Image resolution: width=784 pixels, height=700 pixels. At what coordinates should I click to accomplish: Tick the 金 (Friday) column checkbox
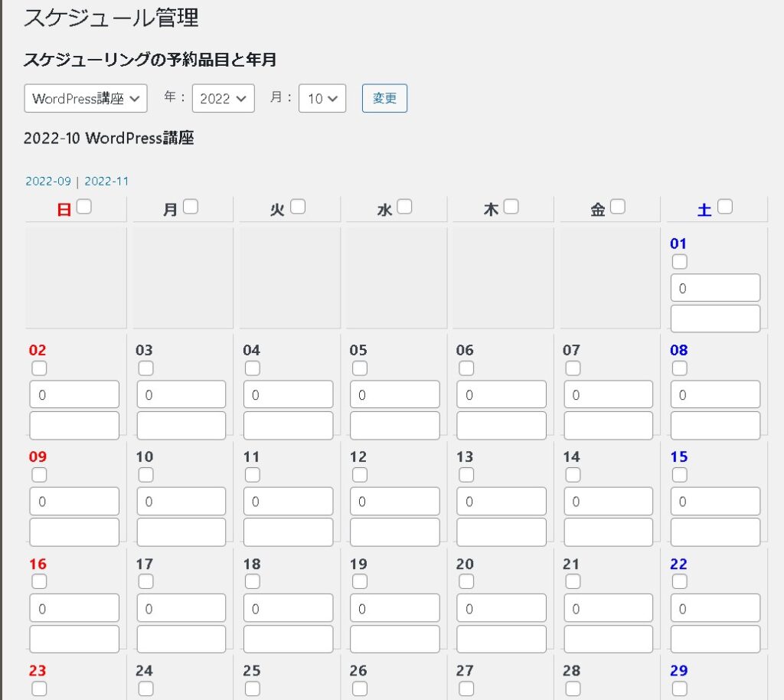618,207
